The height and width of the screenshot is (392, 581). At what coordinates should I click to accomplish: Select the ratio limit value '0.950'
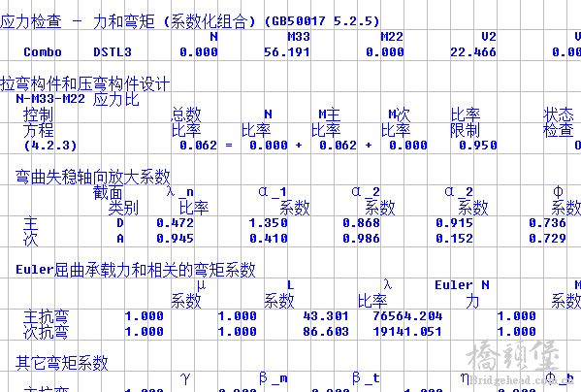pos(478,146)
